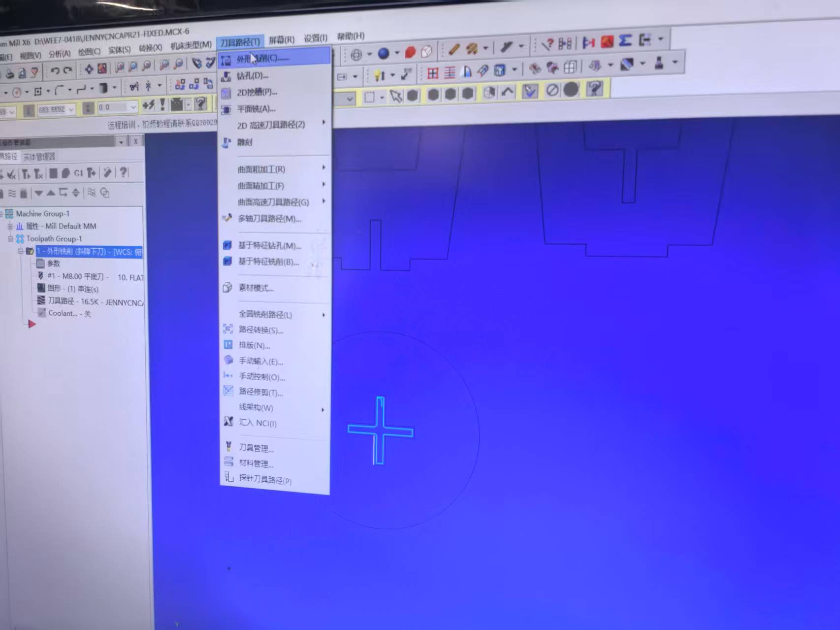This screenshot has height=630, width=840.
Task: Click the question mark icon in operations manager
Action: tap(123, 172)
